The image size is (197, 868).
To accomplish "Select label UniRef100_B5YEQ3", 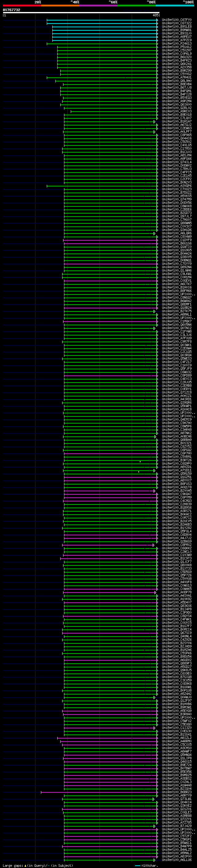I will click(x=176, y=98).
